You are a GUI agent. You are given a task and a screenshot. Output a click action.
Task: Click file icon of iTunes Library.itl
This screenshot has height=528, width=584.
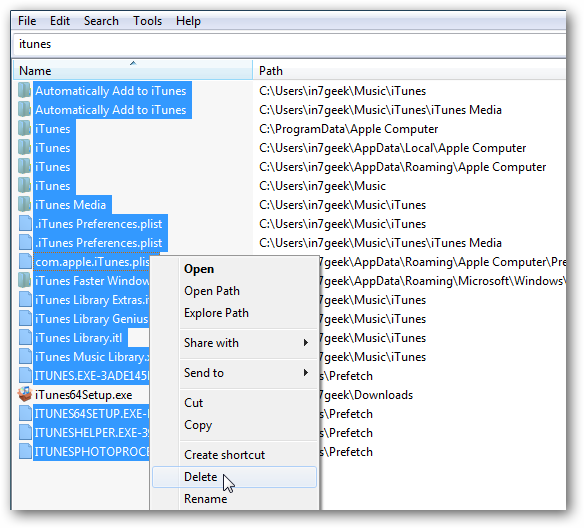pyautogui.click(x=25, y=338)
